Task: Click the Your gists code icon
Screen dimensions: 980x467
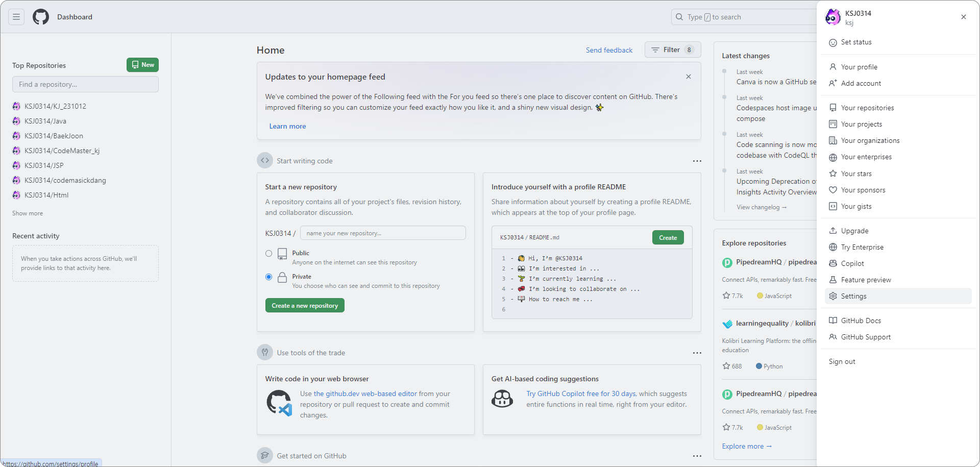Action: pos(833,206)
